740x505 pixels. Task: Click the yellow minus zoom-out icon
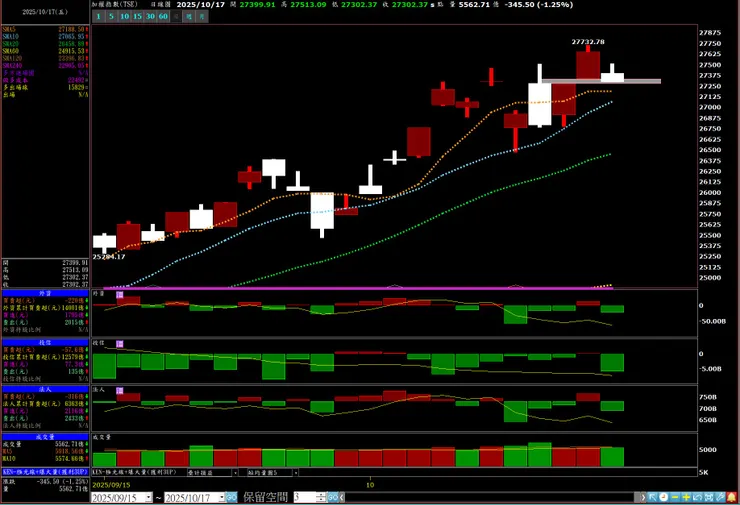pyautogui.click(x=675, y=497)
